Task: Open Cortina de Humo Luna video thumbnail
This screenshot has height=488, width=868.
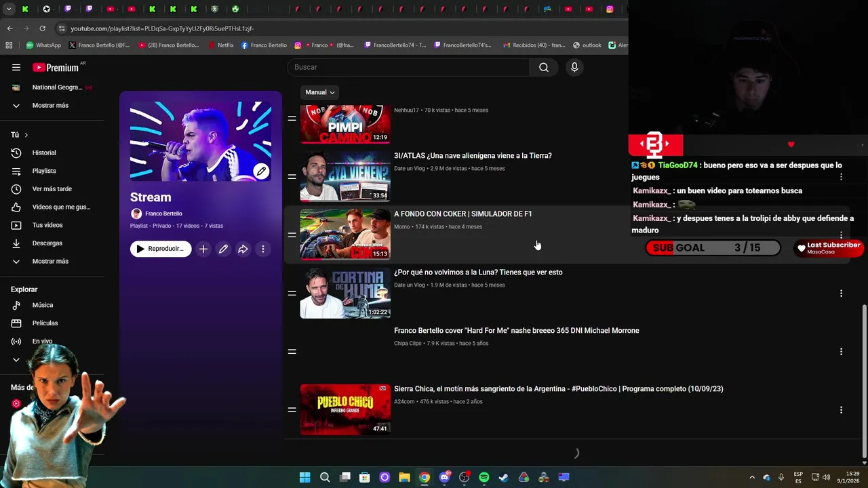Action: (345, 293)
